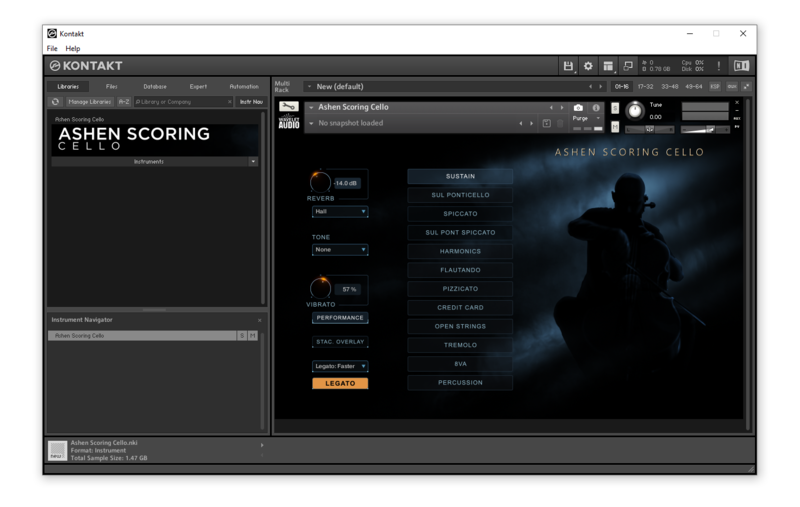Open the File menu
This screenshot has width=800, height=507.
(52, 48)
